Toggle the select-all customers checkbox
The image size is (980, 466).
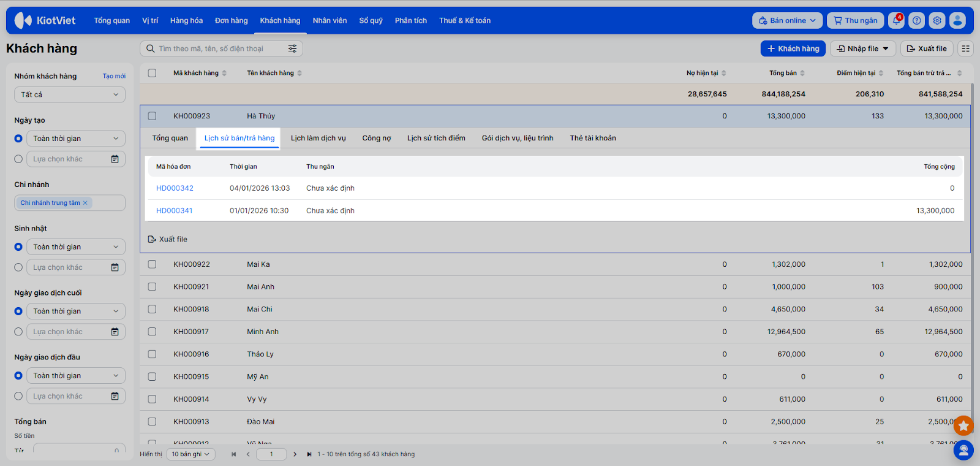pos(152,73)
